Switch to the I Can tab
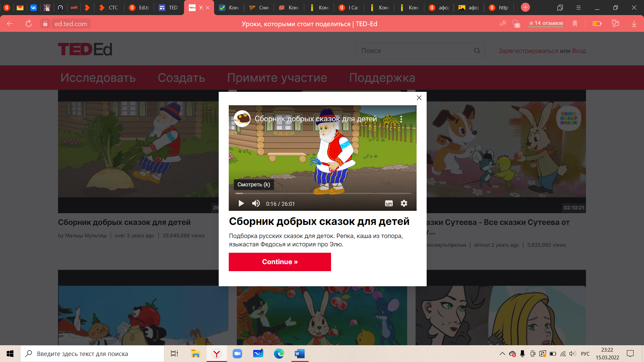 tap(349, 7)
